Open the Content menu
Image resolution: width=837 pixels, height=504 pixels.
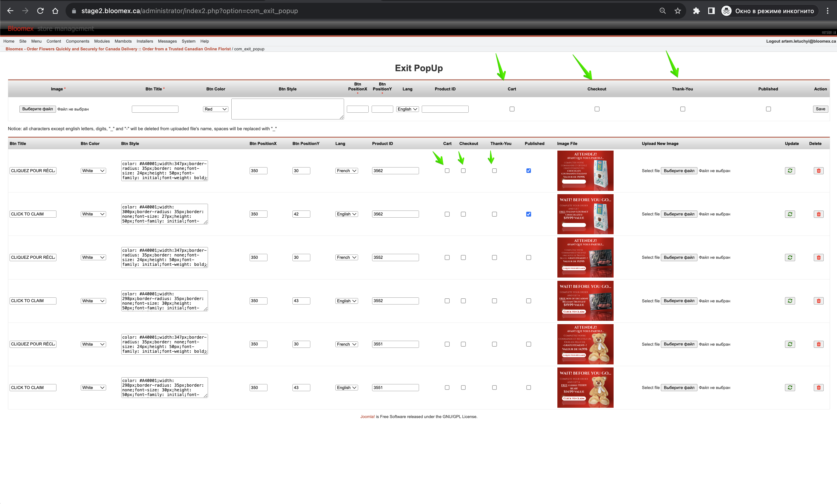[x=54, y=41]
